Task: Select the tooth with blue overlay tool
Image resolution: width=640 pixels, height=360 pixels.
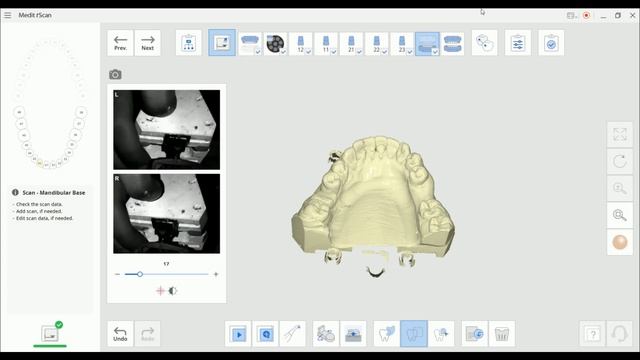Action: tap(387, 334)
